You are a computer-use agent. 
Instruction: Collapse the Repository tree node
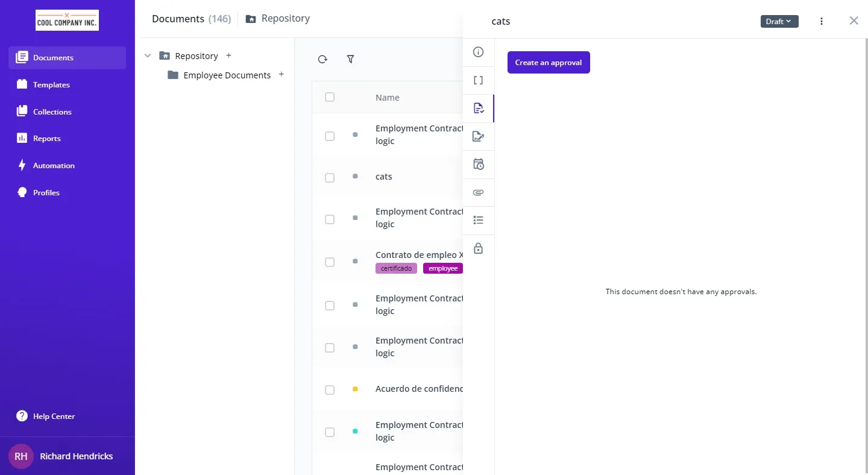point(148,56)
